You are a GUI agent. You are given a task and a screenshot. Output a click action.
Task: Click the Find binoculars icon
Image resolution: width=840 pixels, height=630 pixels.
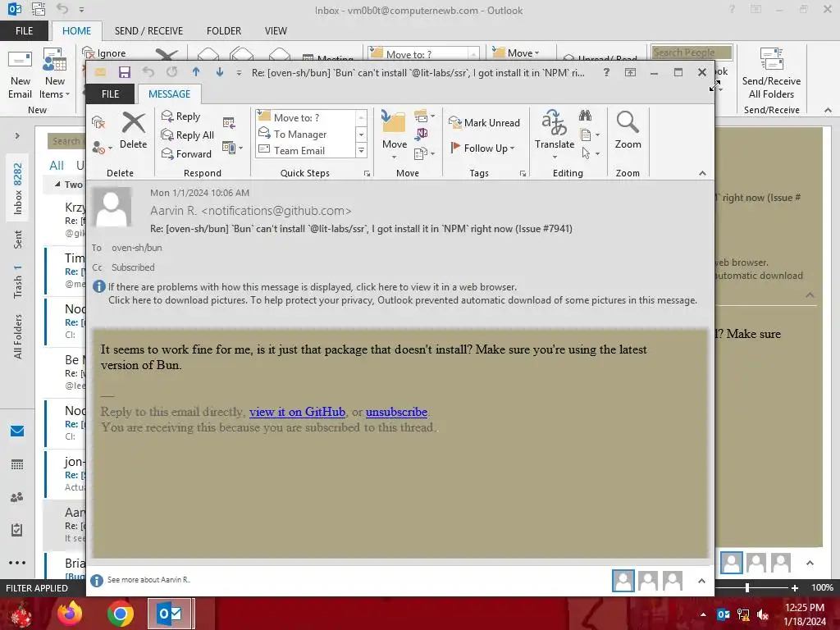tap(585, 116)
